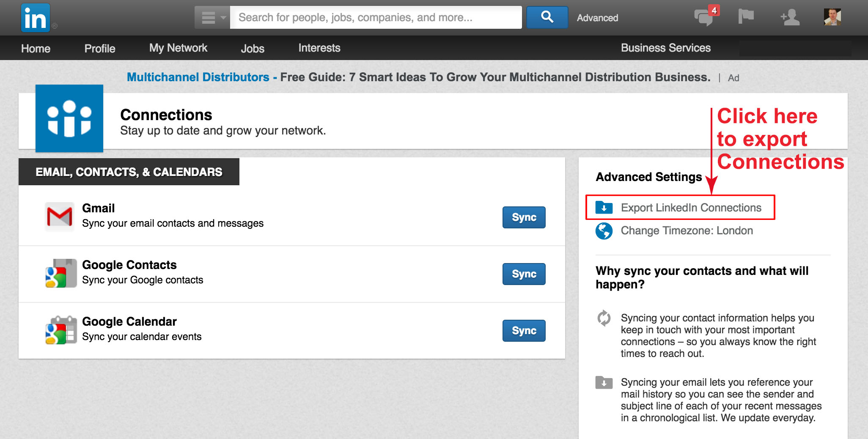Click the Google Calendar service title
This screenshot has height=439, width=868.
point(129,321)
